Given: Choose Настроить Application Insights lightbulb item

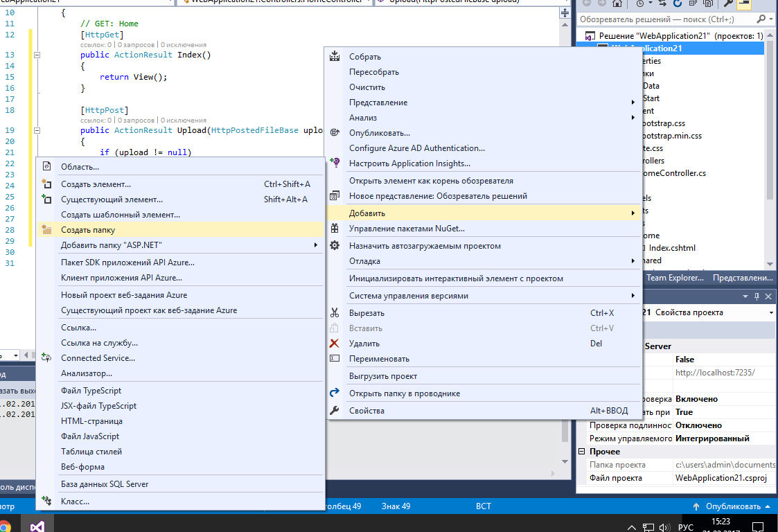Looking at the screenshot, I should (335, 162).
